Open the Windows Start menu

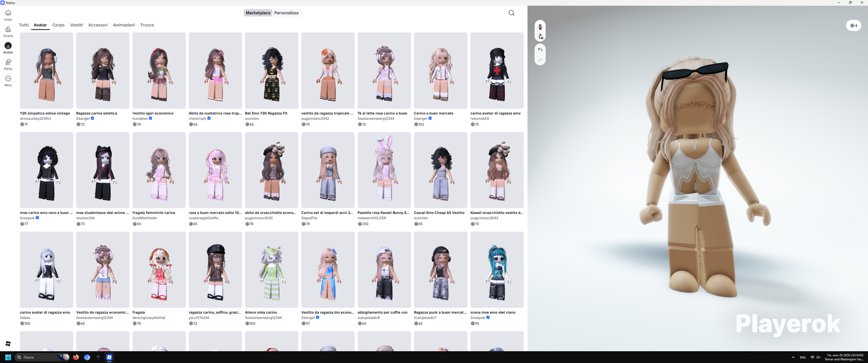[8, 357]
